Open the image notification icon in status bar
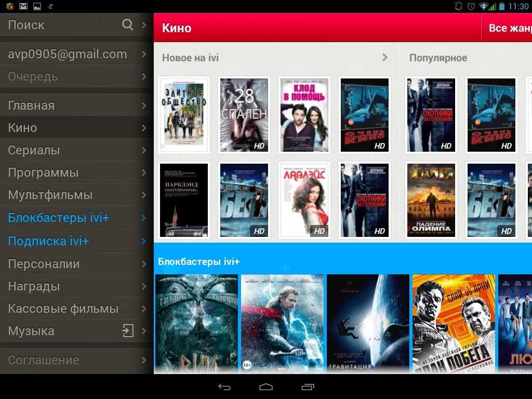Image resolution: width=532 pixels, height=399 pixels. [x=37, y=6]
